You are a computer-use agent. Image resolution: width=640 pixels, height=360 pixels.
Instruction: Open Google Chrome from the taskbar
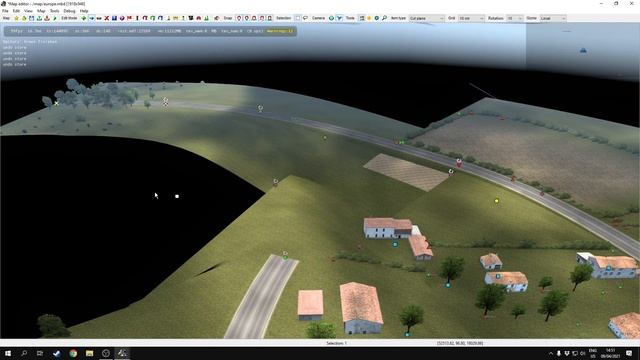coord(73,353)
